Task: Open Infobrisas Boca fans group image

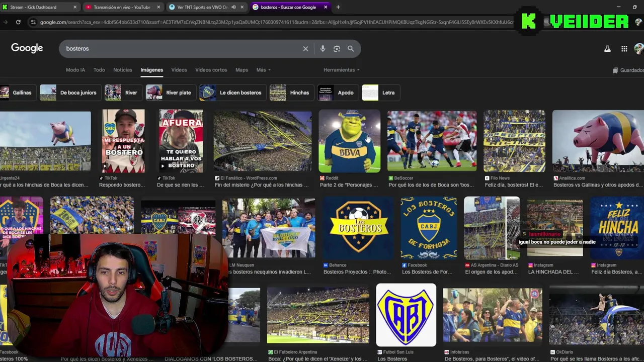Action: [x=493, y=315]
